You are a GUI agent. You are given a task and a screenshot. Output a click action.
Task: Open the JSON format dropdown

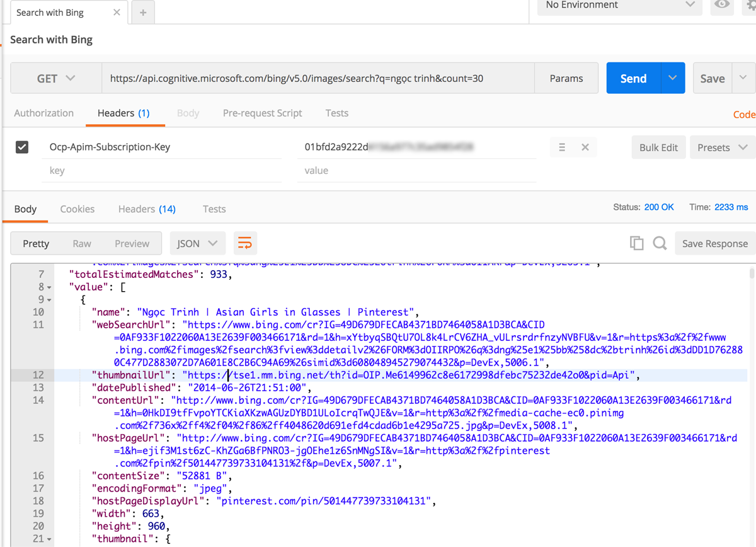tap(197, 243)
